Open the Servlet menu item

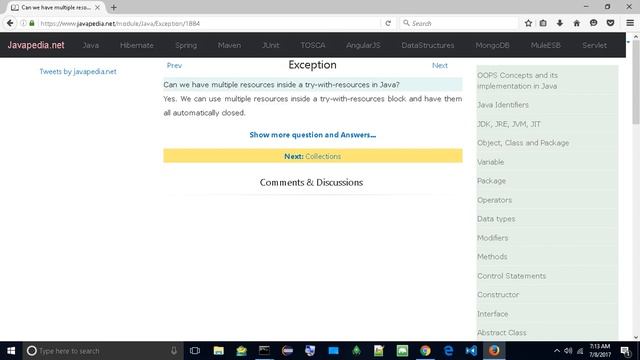594,45
